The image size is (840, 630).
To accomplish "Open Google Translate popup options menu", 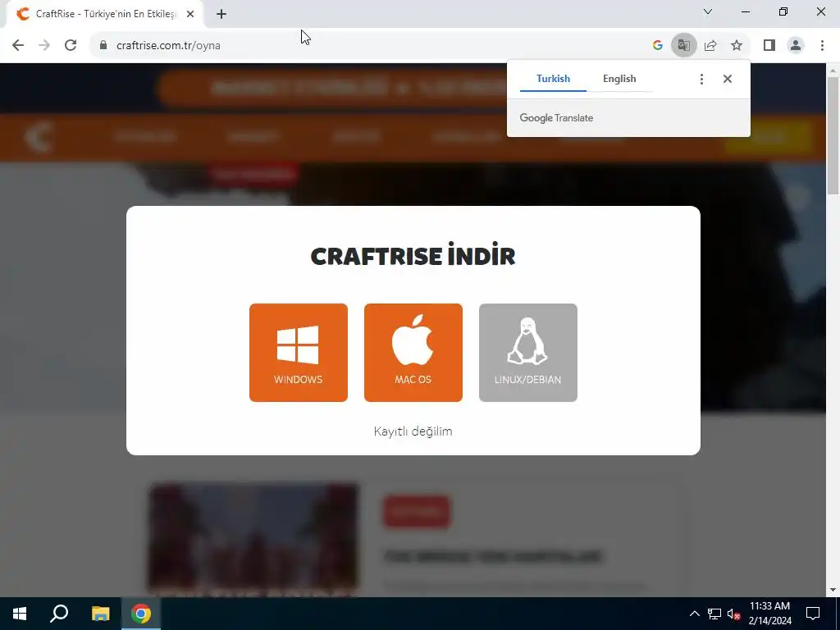I will coord(701,80).
